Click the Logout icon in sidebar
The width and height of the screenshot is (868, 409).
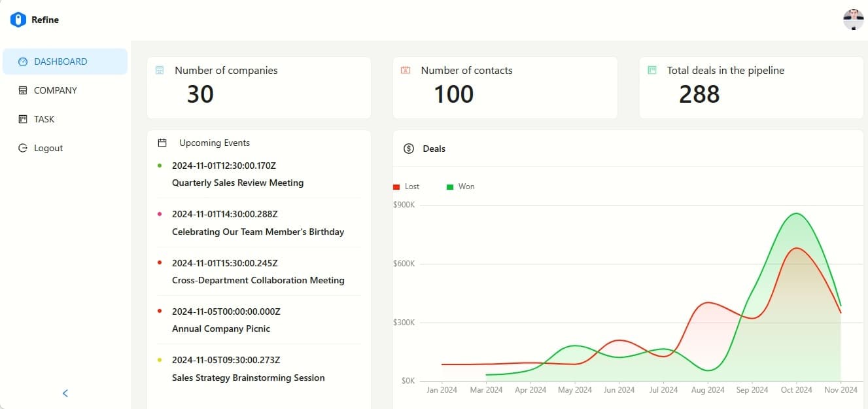(23, 148)
